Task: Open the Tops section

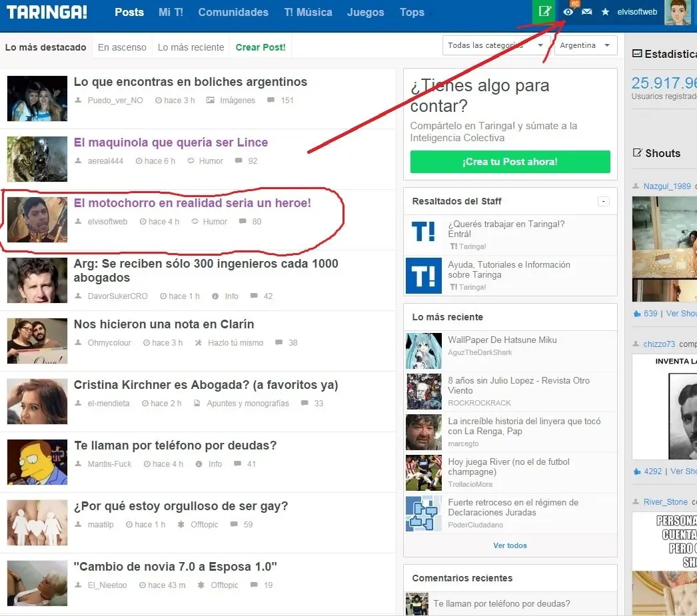Action: 412,12
